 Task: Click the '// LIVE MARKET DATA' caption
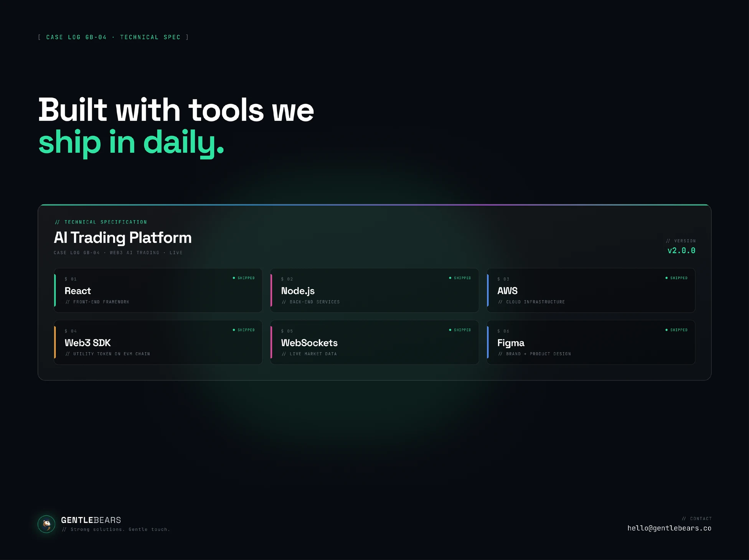click(309, 354)
